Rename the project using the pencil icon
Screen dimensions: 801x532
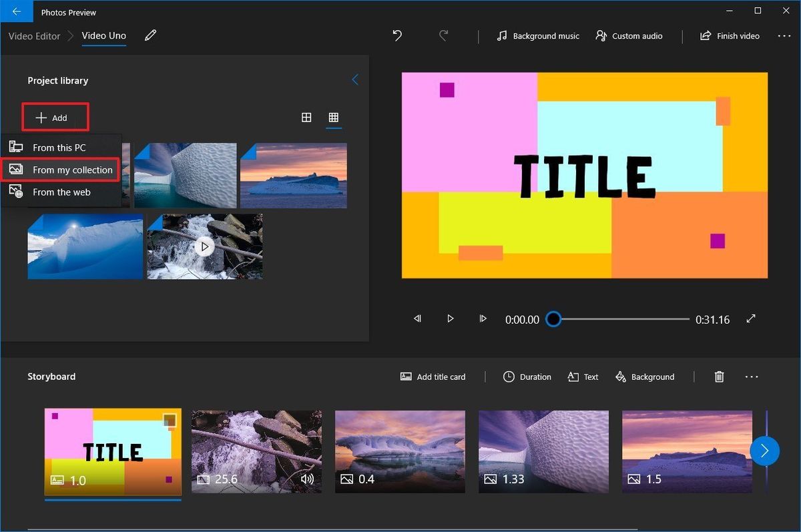click(x=150, y=35)
